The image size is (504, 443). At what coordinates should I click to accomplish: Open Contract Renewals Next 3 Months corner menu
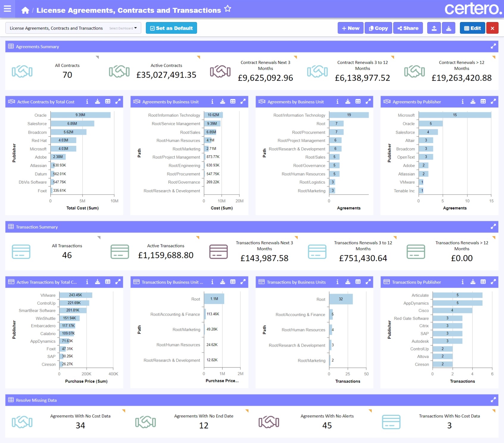[x=296, y=57]
